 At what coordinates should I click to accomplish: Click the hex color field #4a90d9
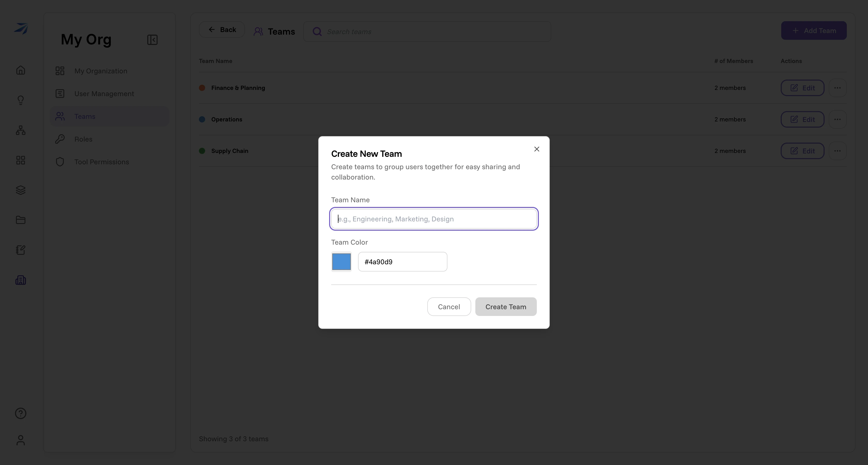pos(403,262)
